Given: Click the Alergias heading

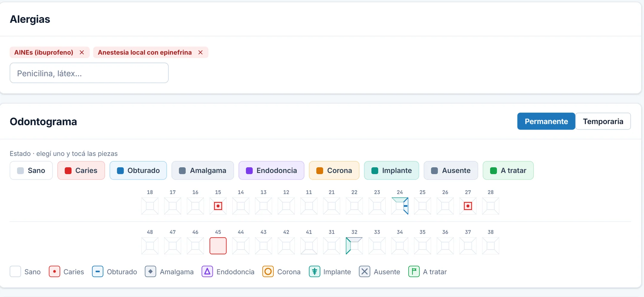Looking at the screenshot, I should click(x=30, y=19).
